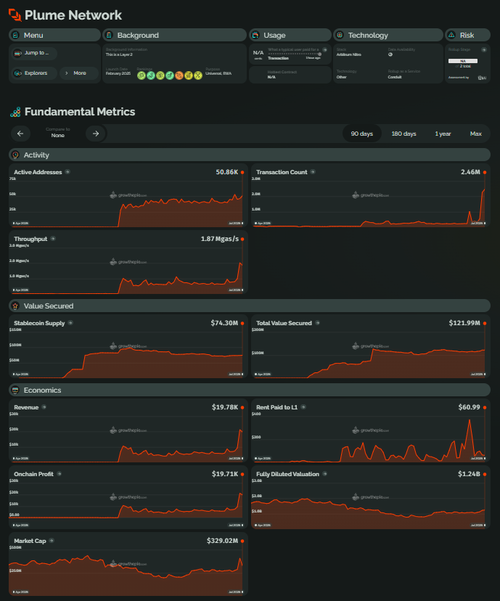The height and width of the screenshot is (601, 500).
Task: Switch comparison with the right arrow
Action: (x=96, y=133)
